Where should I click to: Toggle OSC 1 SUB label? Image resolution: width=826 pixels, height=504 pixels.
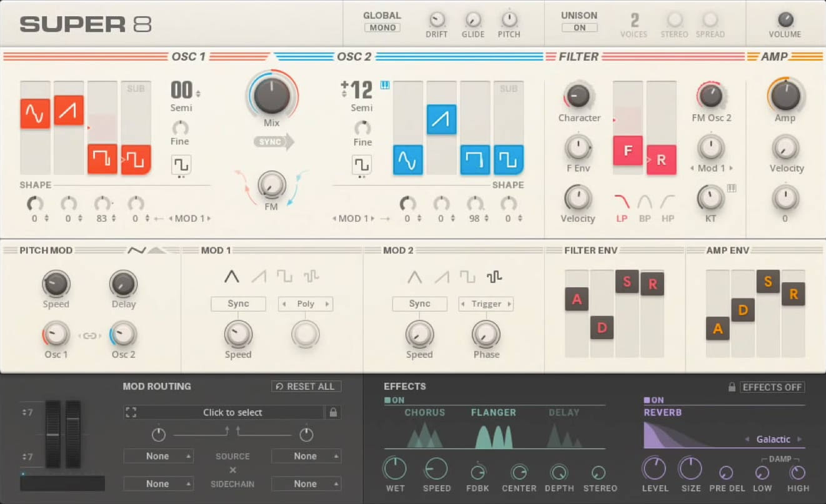coord(136,89)
